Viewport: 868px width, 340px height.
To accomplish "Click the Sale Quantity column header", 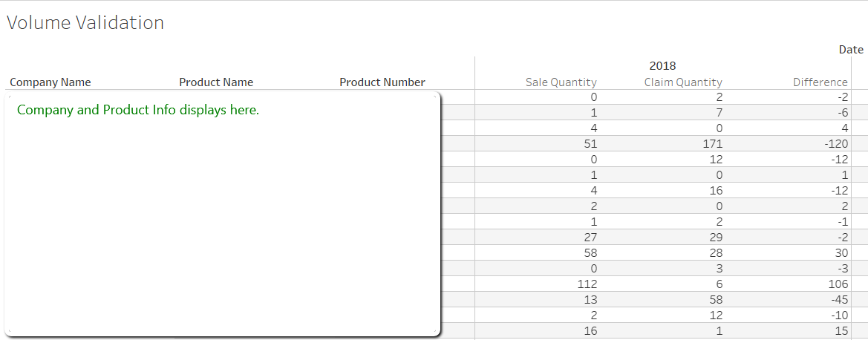I will pyautogui.click(x=561, y=82).
